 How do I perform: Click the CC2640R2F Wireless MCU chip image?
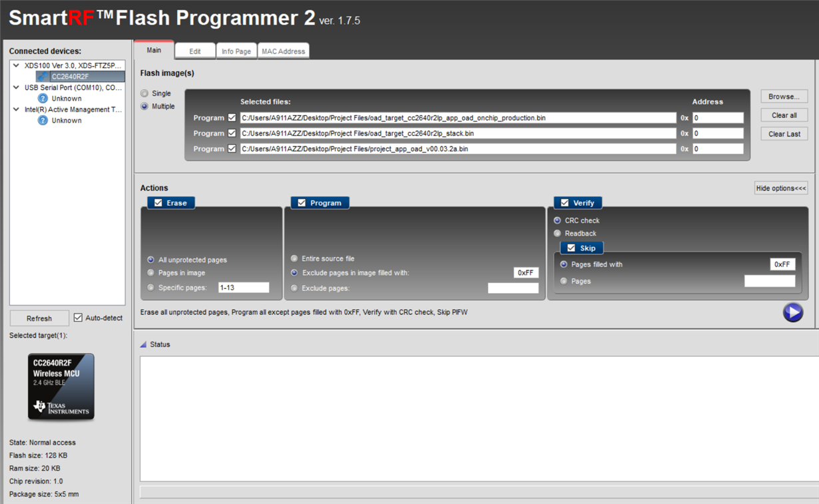tap(61, 387)
